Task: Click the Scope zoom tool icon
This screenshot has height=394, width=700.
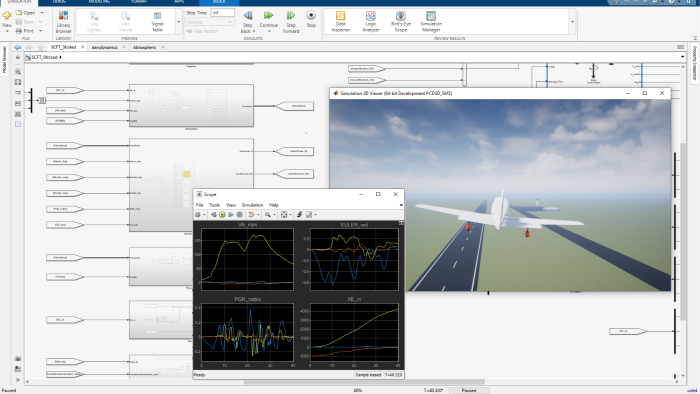Action: pyautogui.click(x=267, y=215)
